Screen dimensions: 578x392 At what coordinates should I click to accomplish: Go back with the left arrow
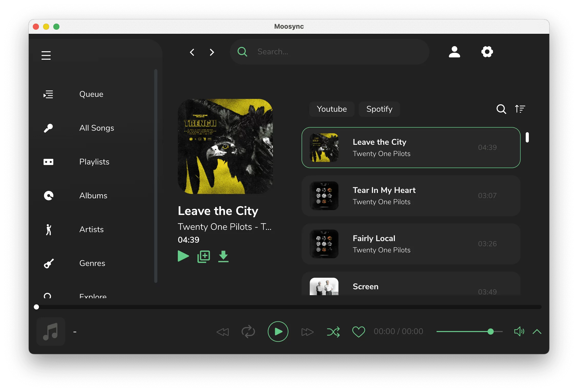[192, 52]
